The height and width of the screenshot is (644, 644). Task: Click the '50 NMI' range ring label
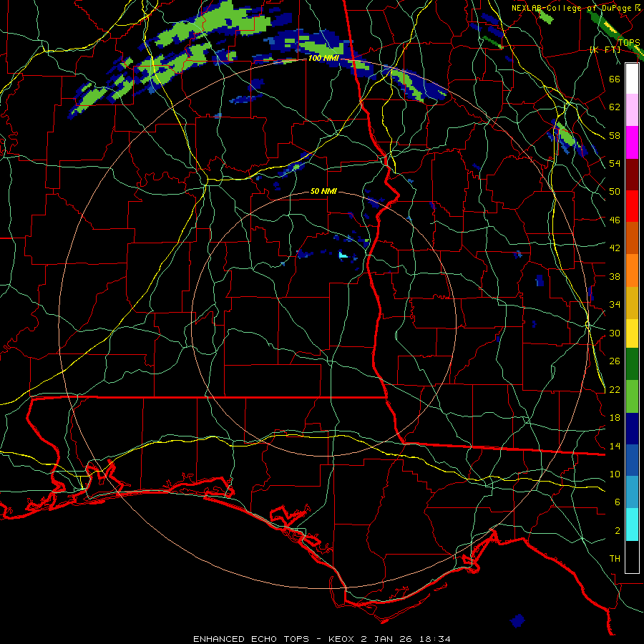pyautogui.click(x=323, y=191)
